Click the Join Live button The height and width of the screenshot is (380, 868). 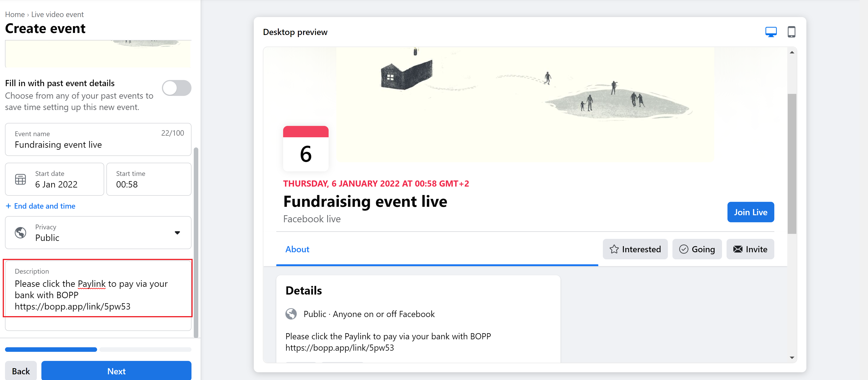(750, 212)
